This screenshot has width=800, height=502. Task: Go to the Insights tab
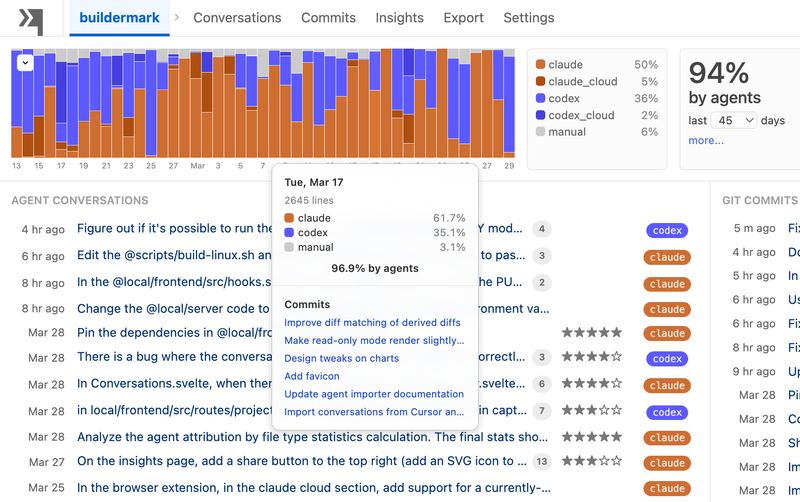pyautogui.click(x=399, y=18)
